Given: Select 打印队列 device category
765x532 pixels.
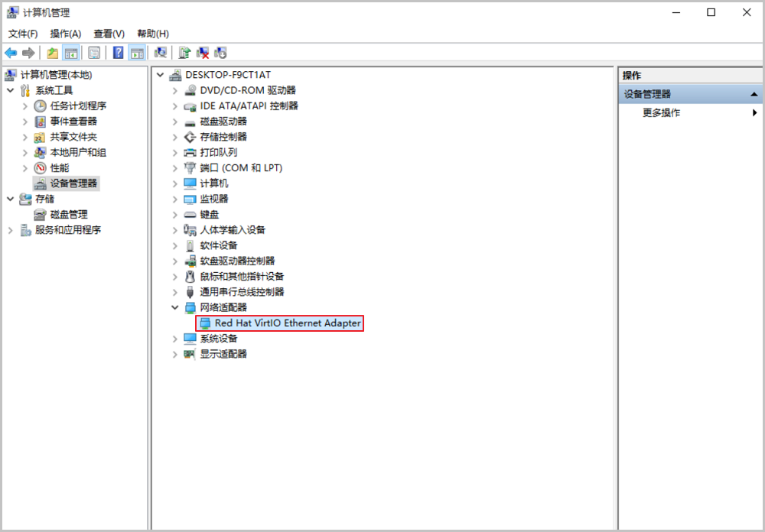Looking at the screenshot, I should pyautogui.click(x=219, y=153).
